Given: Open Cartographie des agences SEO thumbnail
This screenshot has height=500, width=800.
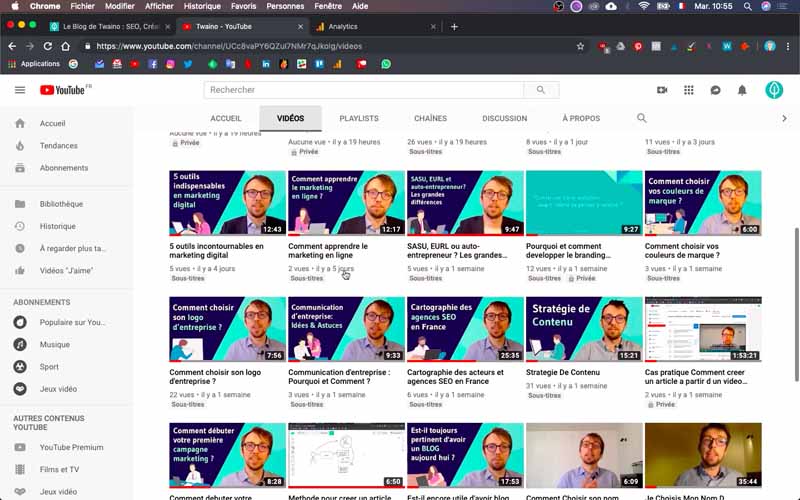Looking at the screenshot, I should [465, 329].
